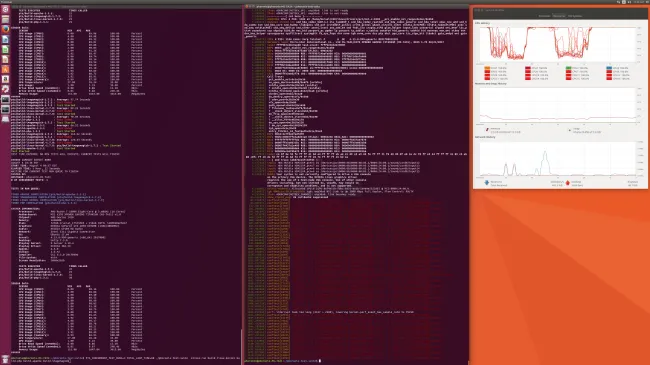
Task: Click the CPU History graph area
Action: click(x=558, y=45)
